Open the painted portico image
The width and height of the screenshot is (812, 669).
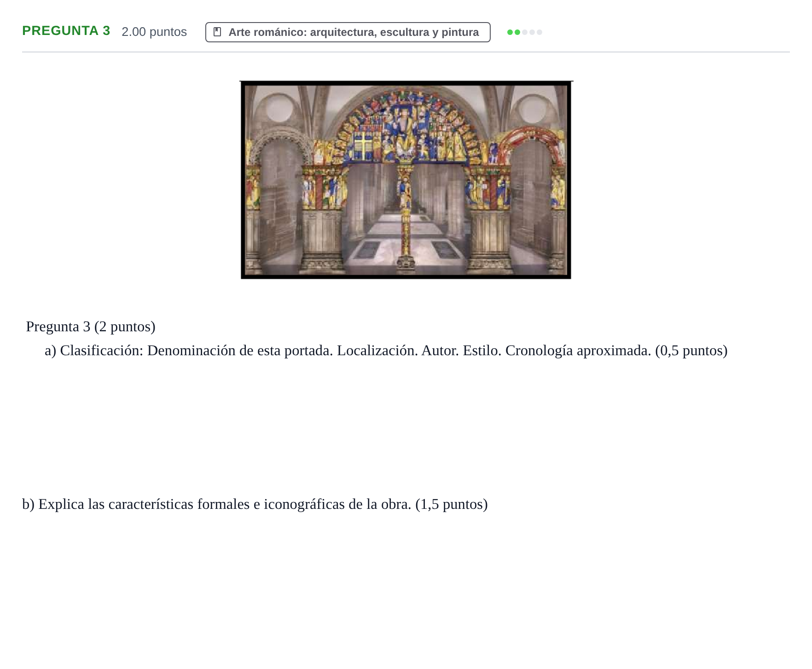coord(406,180)
